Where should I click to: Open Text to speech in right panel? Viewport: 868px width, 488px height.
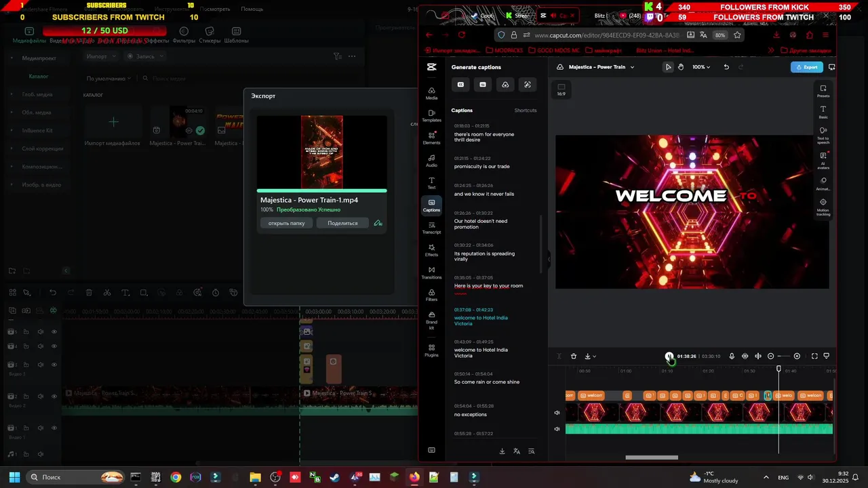coord(823,135)
